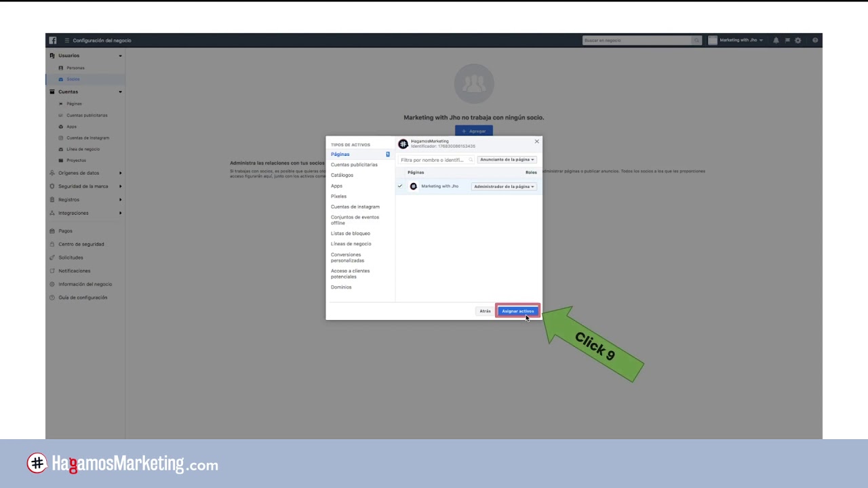Image resolution: width=868 pixels, height=488 pixels.
Task: Click the Marketing with Jho page avatar
Action: tap(414, 186)
